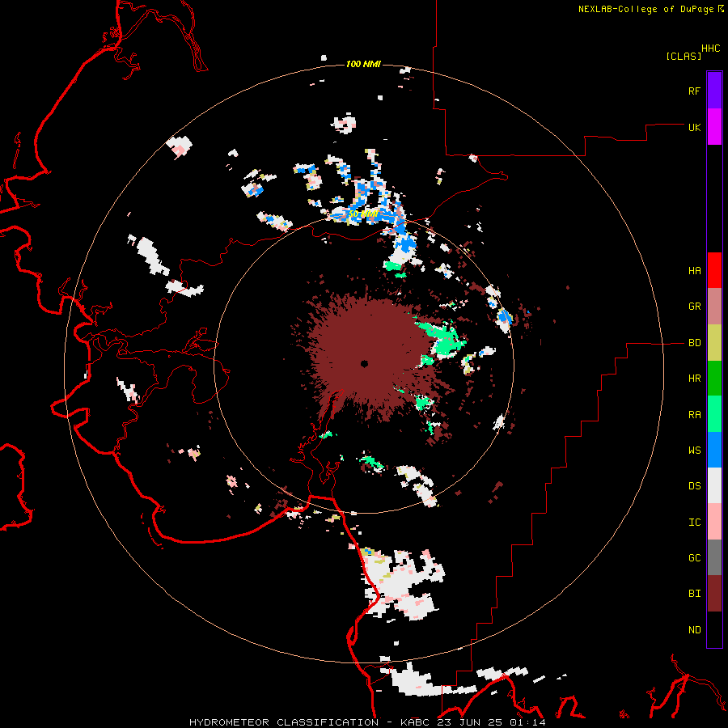The image size is (728, 728).
Task: Click the "50 NMI" range ring label
Action: pyautogui.click(x=363, y=214)
